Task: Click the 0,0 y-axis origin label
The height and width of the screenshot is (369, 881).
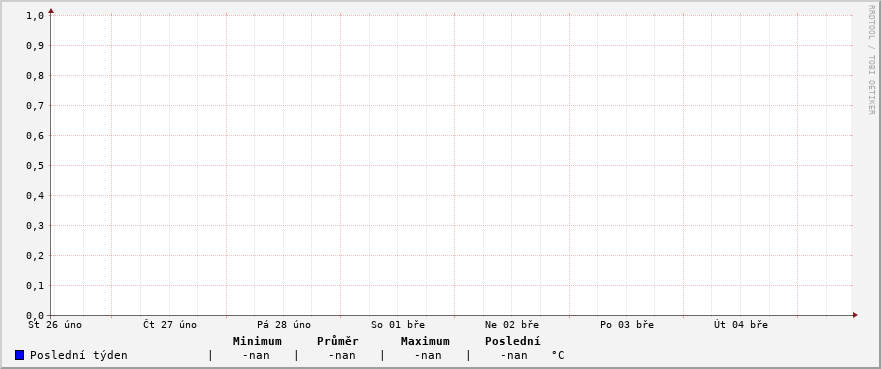Action: coord(35,316)
